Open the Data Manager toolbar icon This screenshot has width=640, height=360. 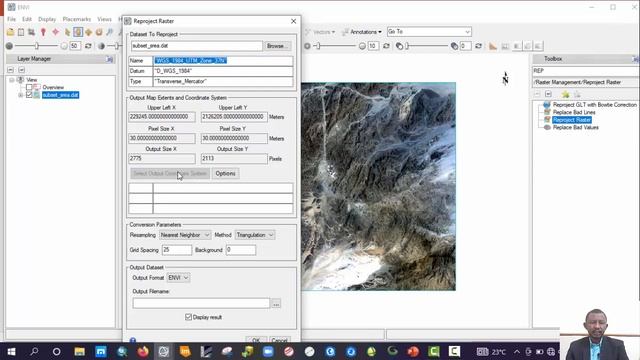point(21,32)
